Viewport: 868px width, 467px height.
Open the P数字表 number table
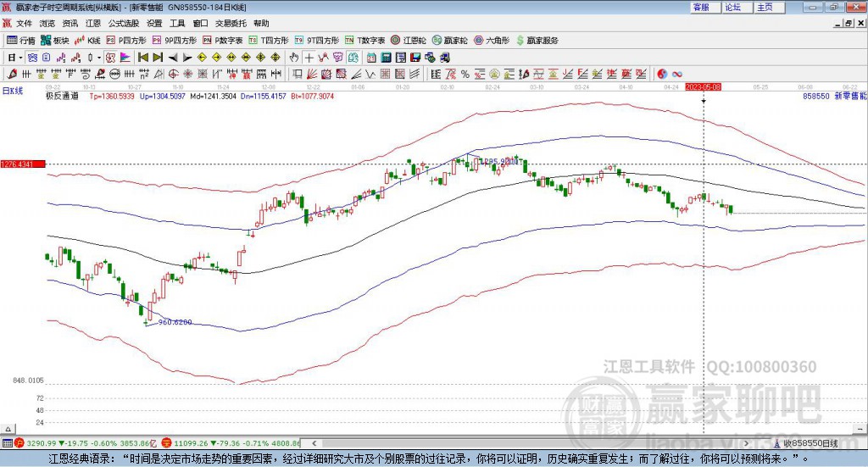point(223,41)
